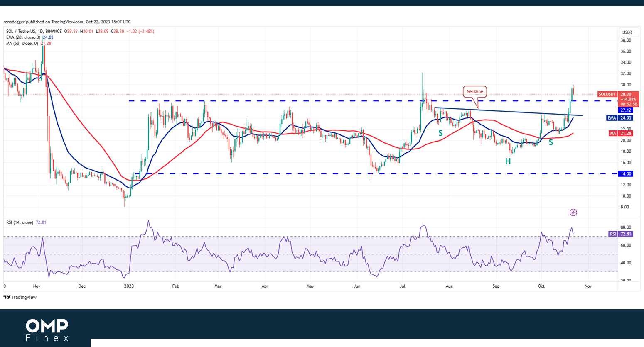
Task: Click the low value L28.09
Action: [102, 31]
